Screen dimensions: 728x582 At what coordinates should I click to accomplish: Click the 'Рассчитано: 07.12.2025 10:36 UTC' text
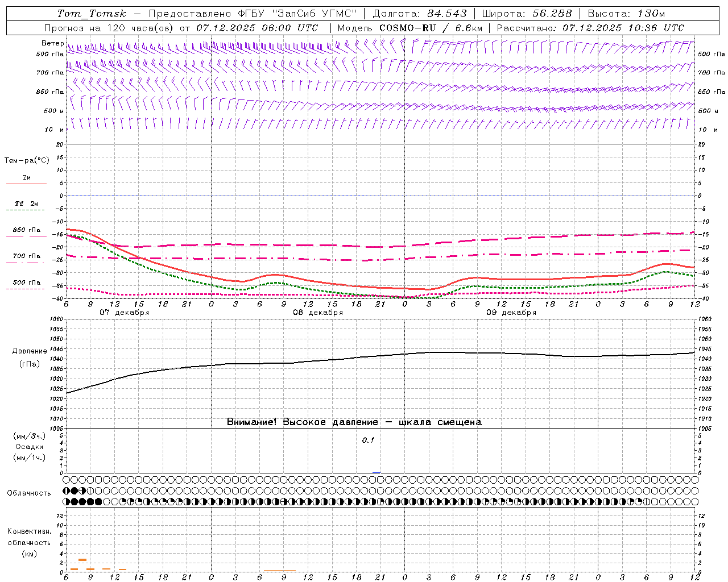click(x=590, y=28)
